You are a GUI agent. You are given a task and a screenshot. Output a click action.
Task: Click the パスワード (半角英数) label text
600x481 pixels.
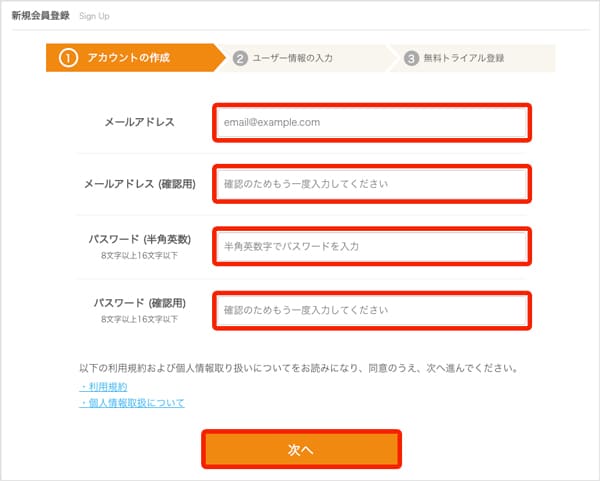coord(140,240)
